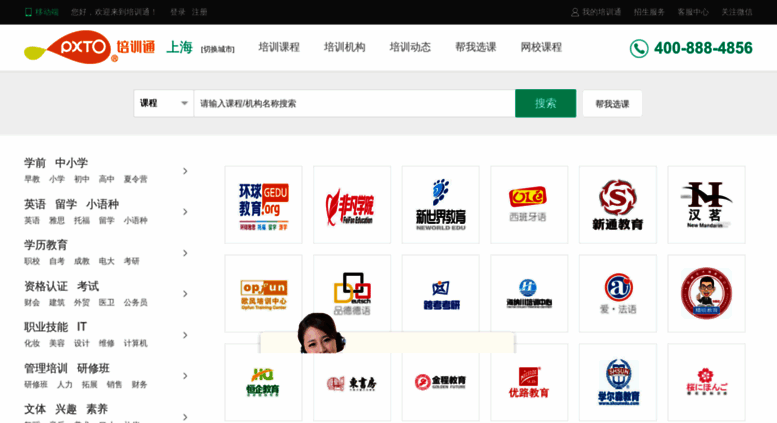Expand the 学历教育 category arrow
The image size is (777, 423).
pos(185,253)
